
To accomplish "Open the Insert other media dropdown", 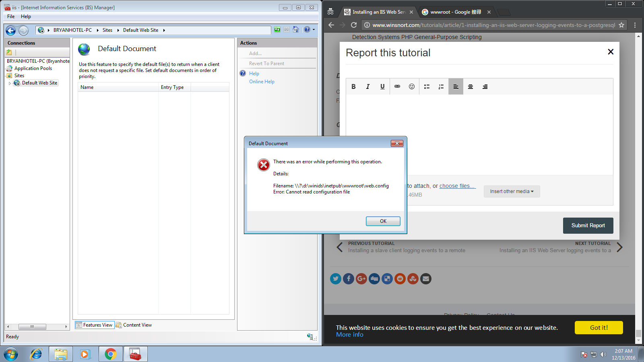I will 512,191.
